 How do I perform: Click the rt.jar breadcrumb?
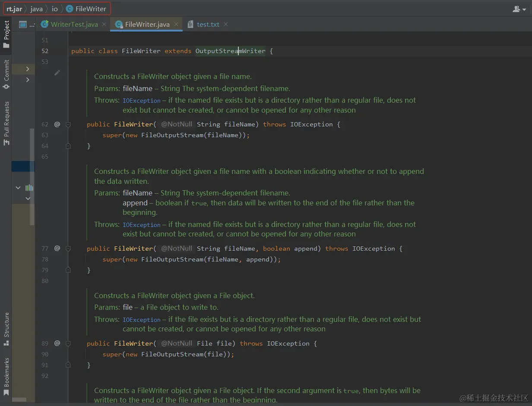[x=14, y=9]
